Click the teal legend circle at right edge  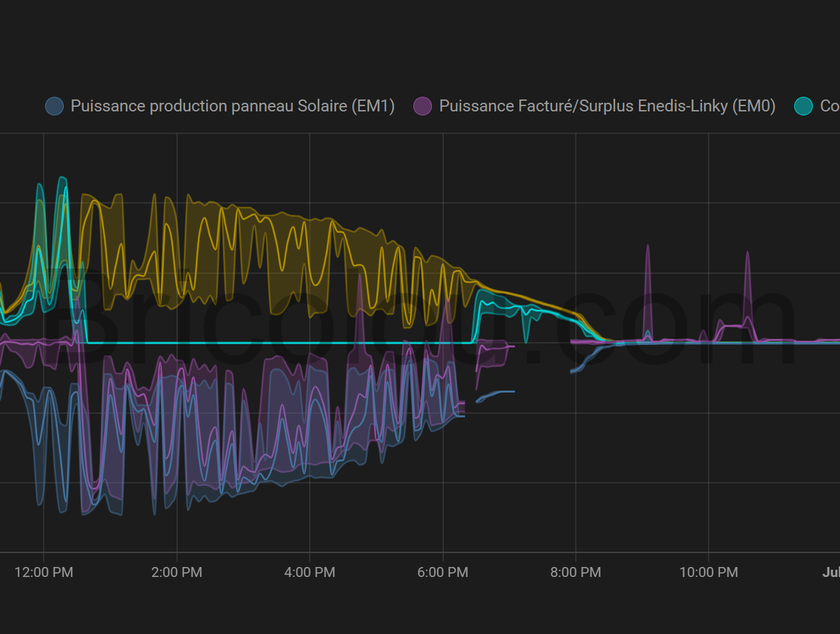pyautogui.click(x=804, y=106)
